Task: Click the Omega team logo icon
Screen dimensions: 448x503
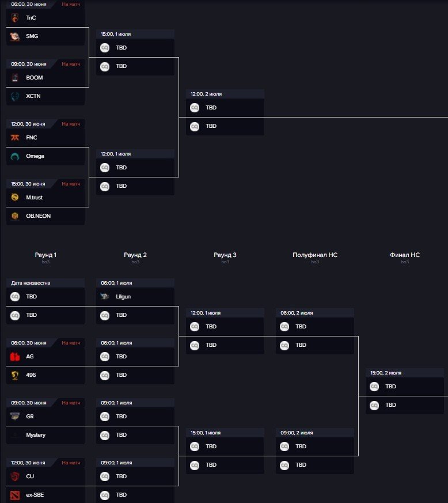Action: [x=15, y=156]
